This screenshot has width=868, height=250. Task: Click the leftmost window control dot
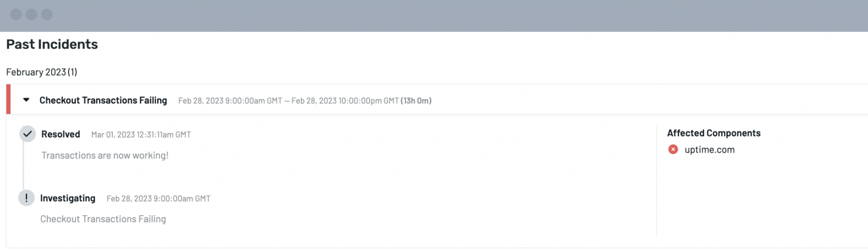point(16,14)
